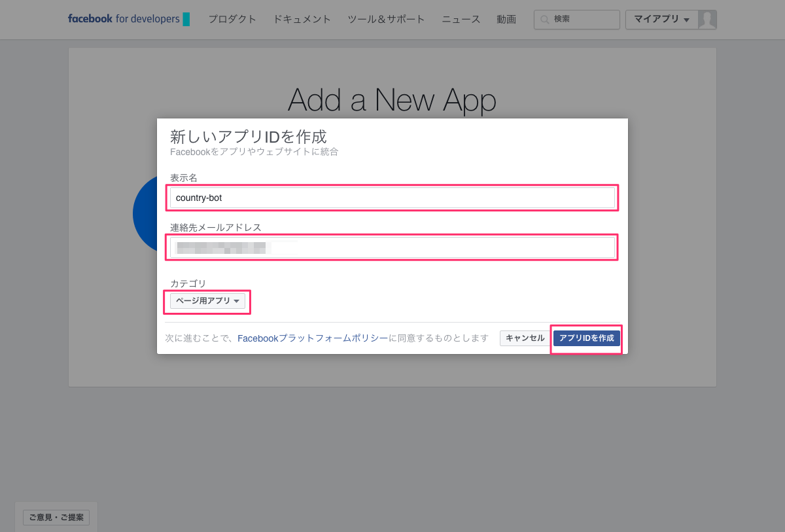Focus the 検索 search field
The height and width of the screenshot is (532, 785).
(582, 20)
